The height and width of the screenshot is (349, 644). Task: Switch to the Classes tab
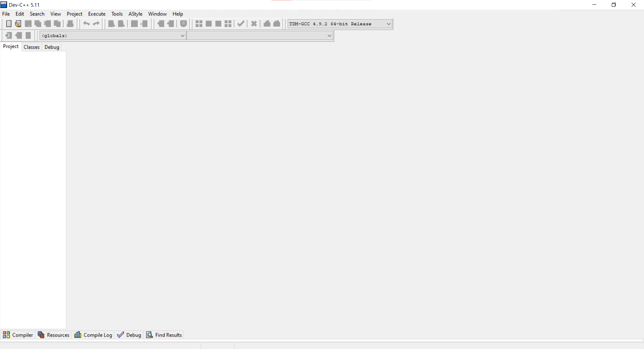[x=32, y=47]
